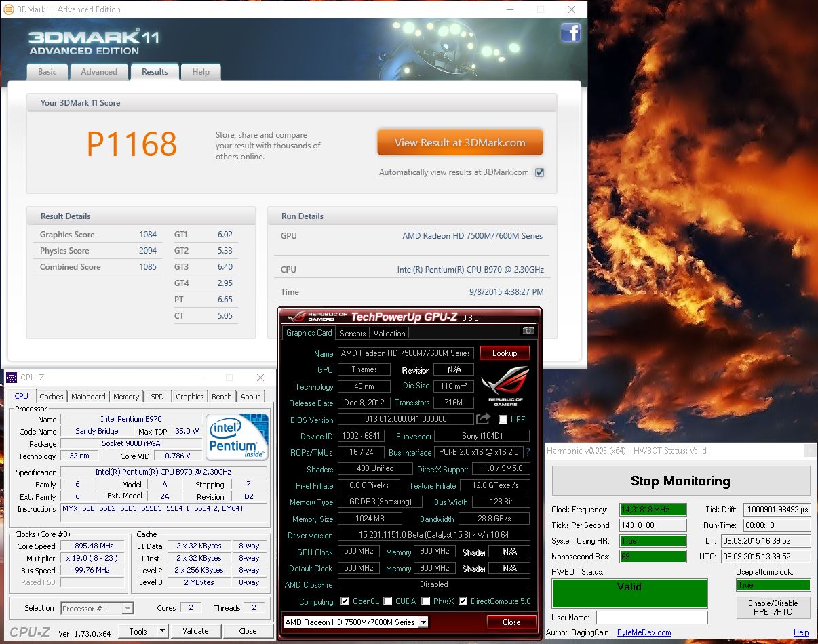
Task: Toggle the CUDA checkbox
Action: tap(387, 601)
